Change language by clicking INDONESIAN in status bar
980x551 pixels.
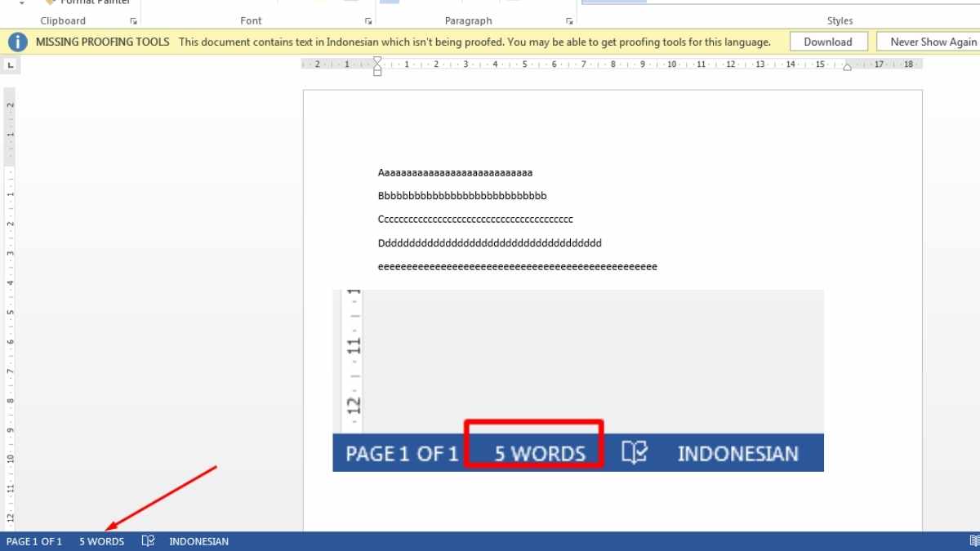tap(198, 541)
